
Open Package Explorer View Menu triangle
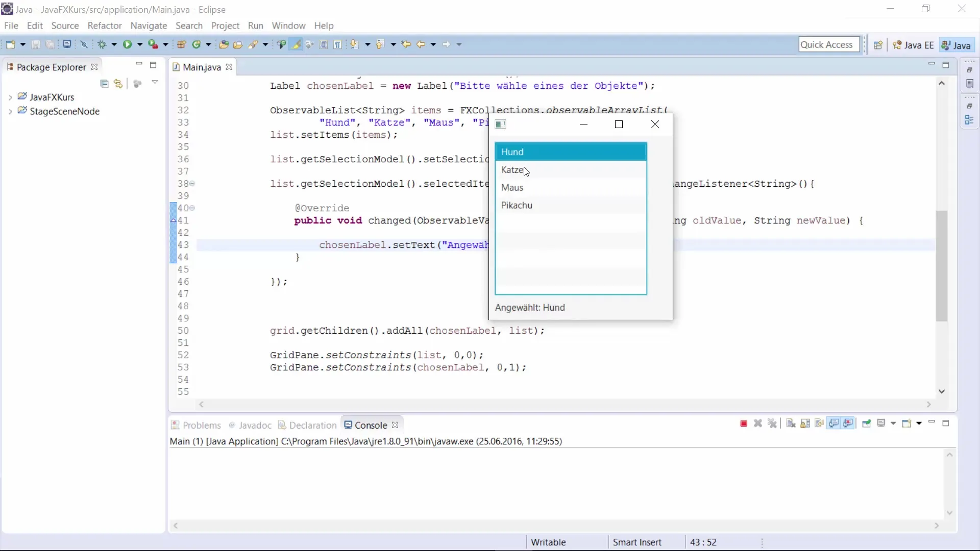[x=155, y=83]
